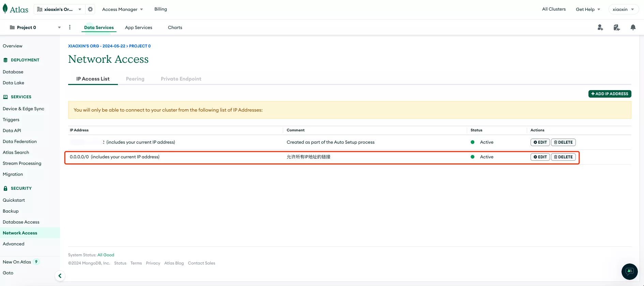644x286 pixels.
Task: Click 允许所有IP地址的链接 comment text
Action: click(308, 157)
